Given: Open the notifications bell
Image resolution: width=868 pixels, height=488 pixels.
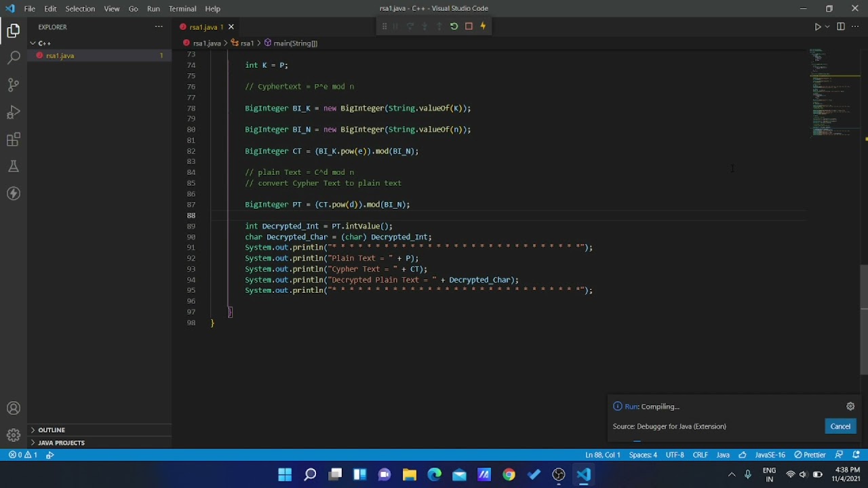Looking at the screenshot, I should (856, 455).
